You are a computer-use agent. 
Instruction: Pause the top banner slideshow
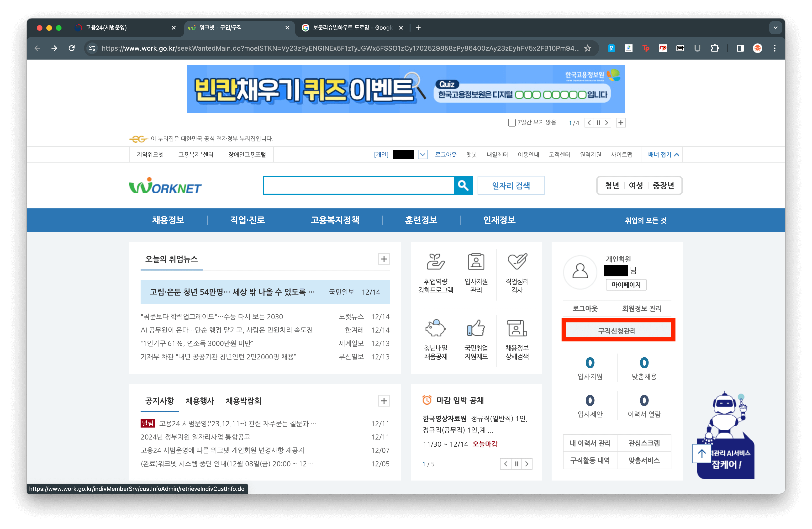click(598, 122)
